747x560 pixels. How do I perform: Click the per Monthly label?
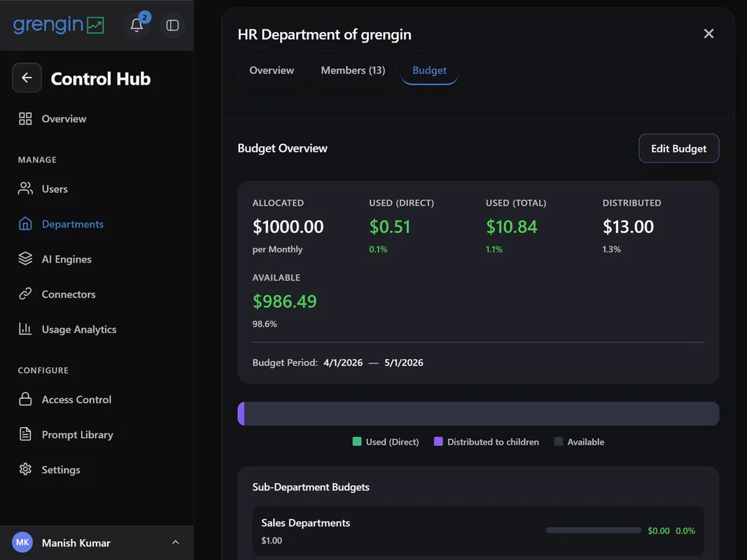click(277, 249)
